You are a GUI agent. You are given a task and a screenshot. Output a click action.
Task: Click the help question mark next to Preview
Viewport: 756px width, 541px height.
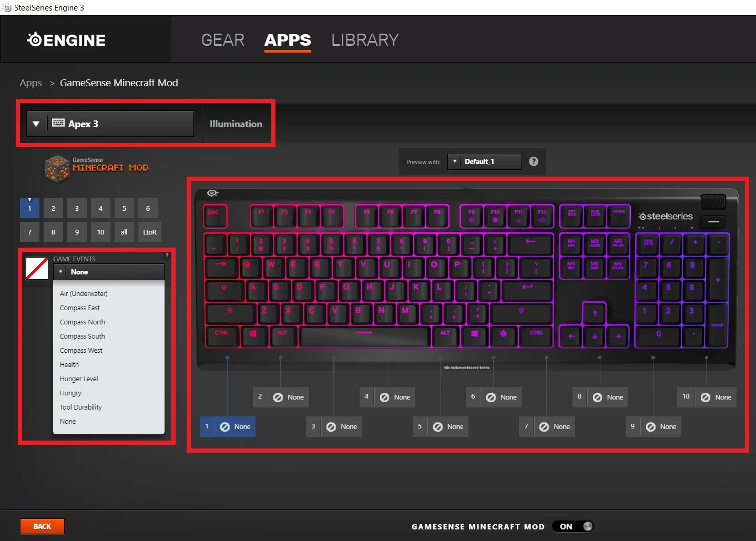pos(533,161)
